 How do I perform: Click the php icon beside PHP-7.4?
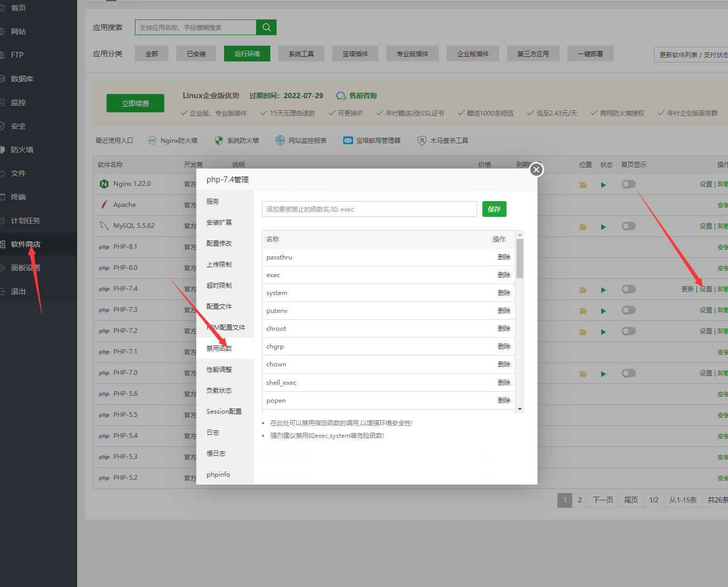coord(104,289)
